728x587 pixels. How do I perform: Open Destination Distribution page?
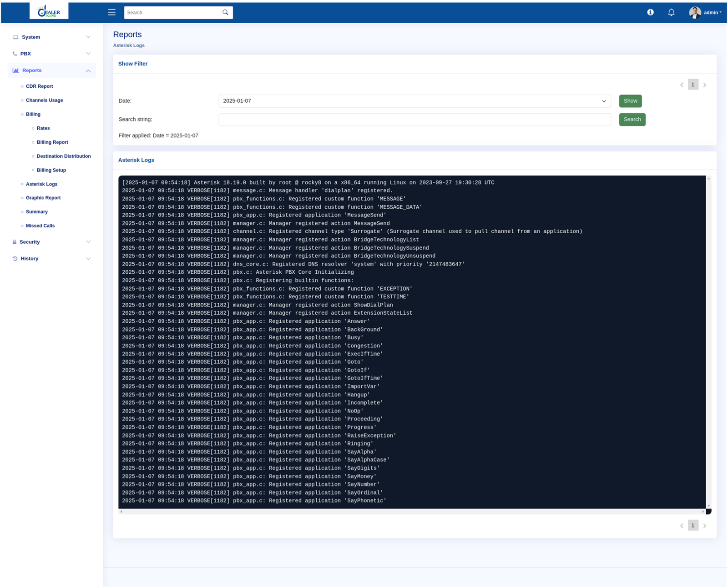click(64, 156)
